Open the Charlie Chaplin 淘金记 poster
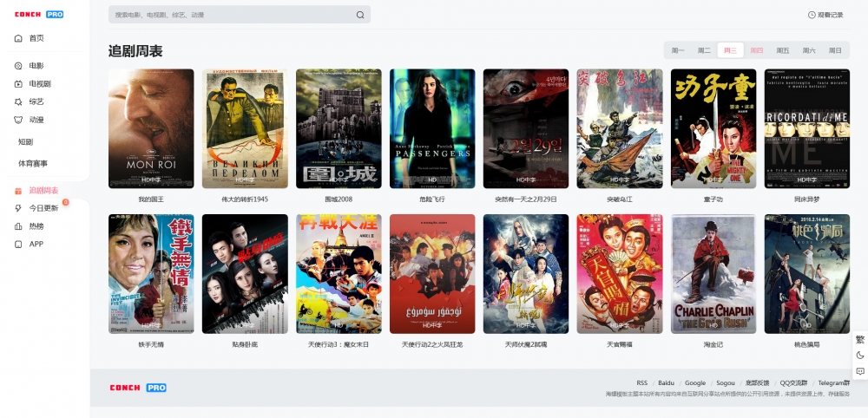 (x=713, y=273)
